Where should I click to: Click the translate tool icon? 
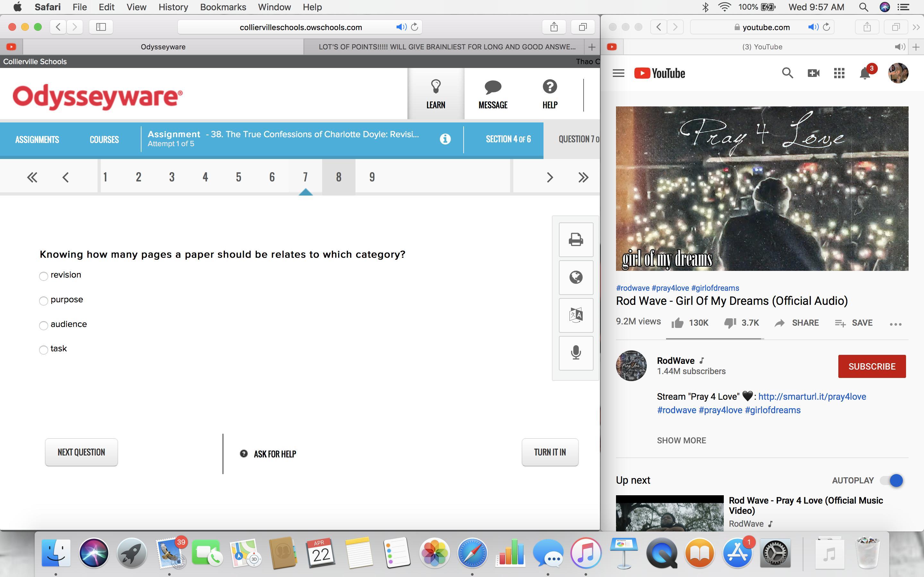(576, 315)
